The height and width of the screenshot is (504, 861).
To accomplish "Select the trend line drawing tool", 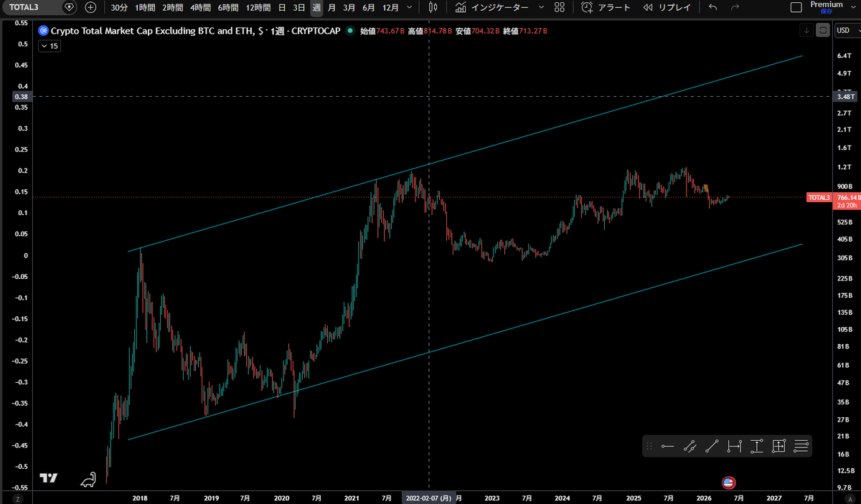I will pos(712,447).
